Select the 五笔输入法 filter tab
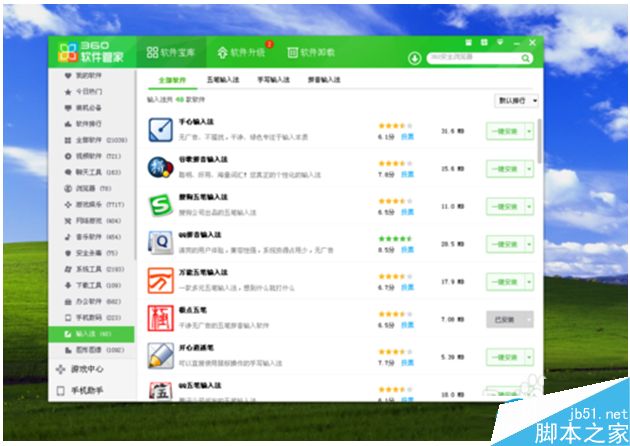630x446 pixels. (x=223, y=80)
